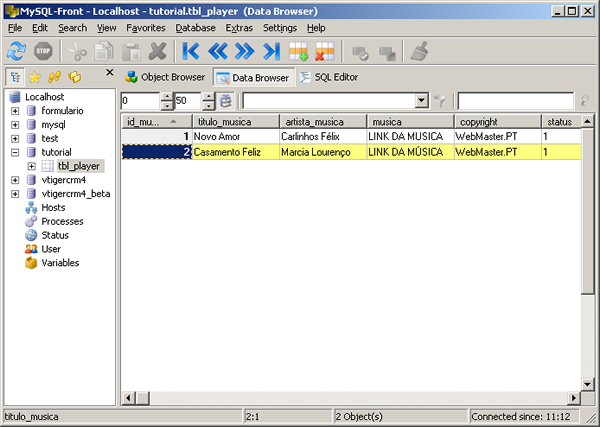Click the vertical scrollbar thumb
600x427 pixels.
(x=587, y=211)
